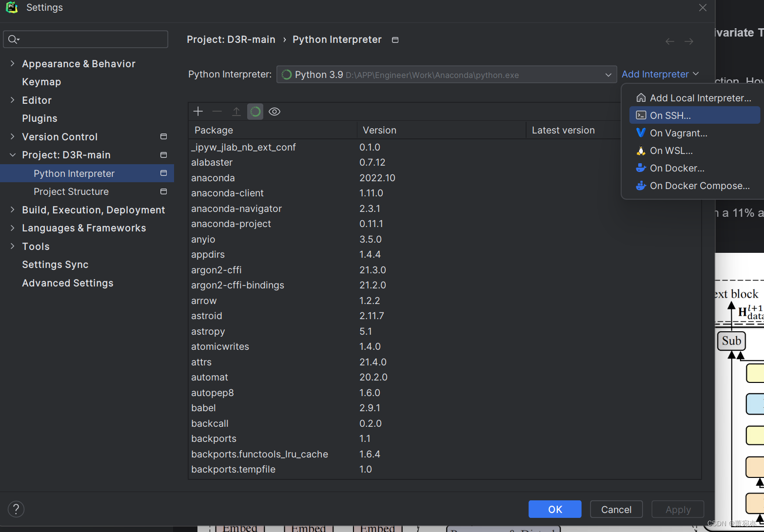Click the project icon on Version Control row

coord(164,136)
